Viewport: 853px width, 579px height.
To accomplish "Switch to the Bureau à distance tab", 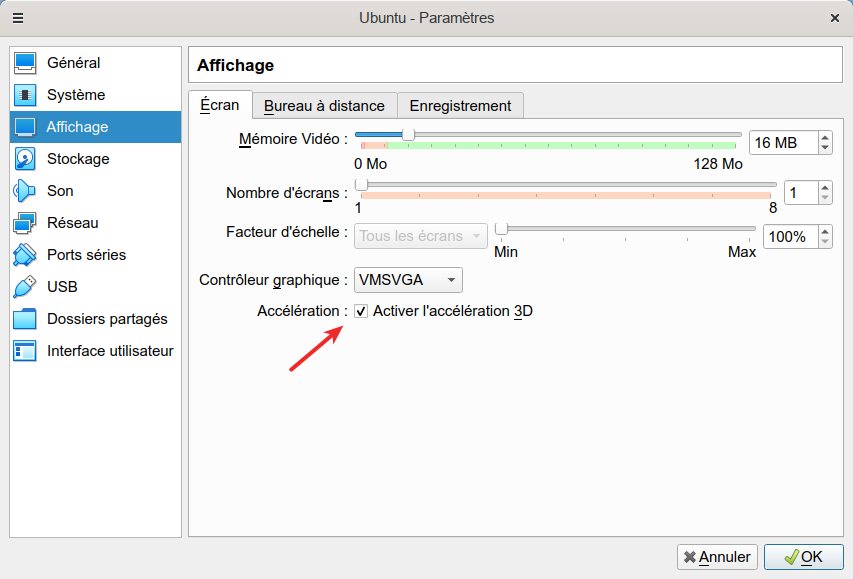I will click(x=324, y=105).
